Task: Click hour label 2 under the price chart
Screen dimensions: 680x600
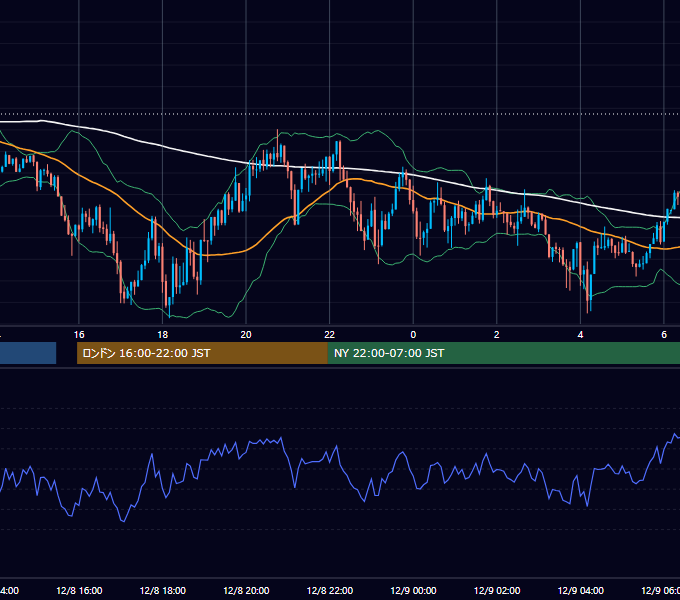Action: [x=497, y=335]
